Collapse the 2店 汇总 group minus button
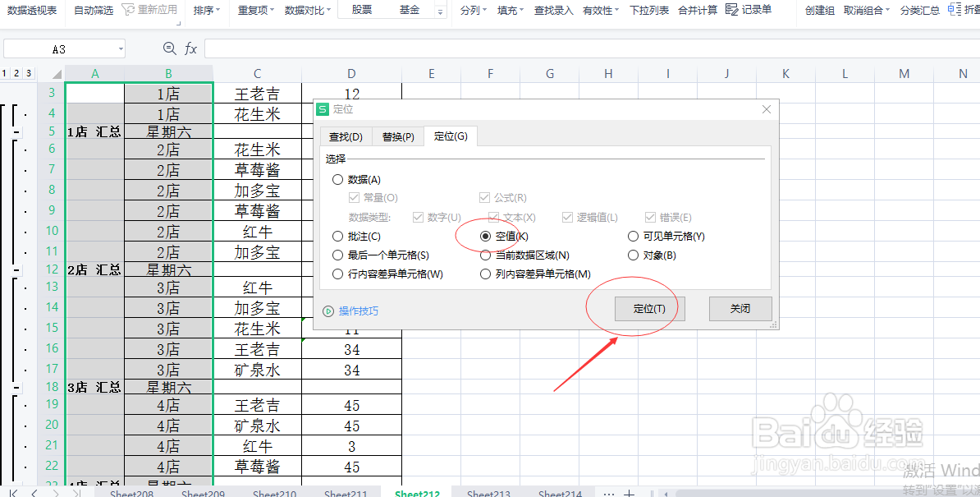 (x=16, y=271)
